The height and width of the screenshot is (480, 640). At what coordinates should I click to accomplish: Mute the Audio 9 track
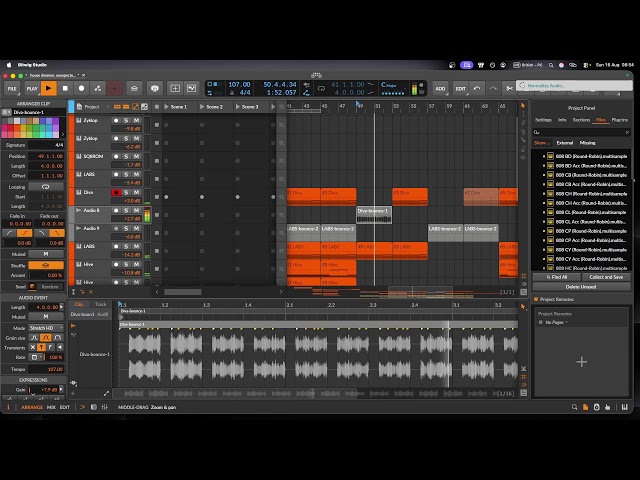136,228
